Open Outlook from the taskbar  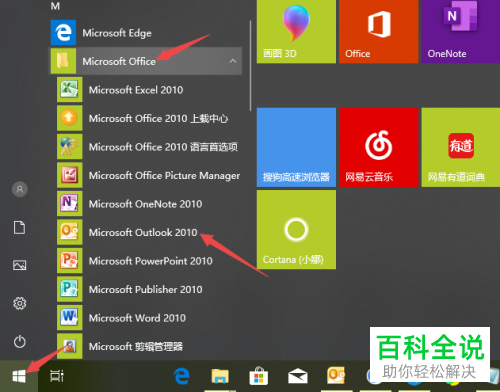point(336,376)
